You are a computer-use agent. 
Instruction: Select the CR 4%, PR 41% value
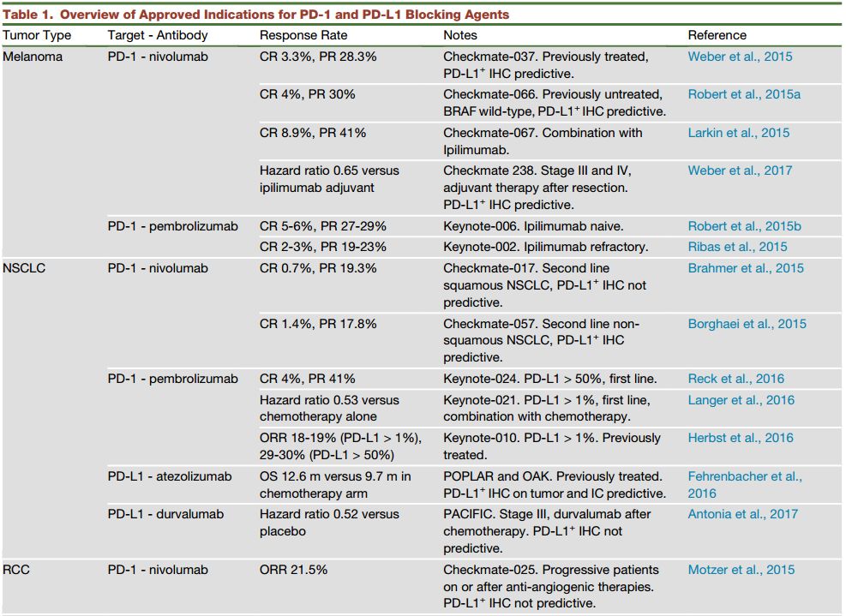tap(307, 379)
